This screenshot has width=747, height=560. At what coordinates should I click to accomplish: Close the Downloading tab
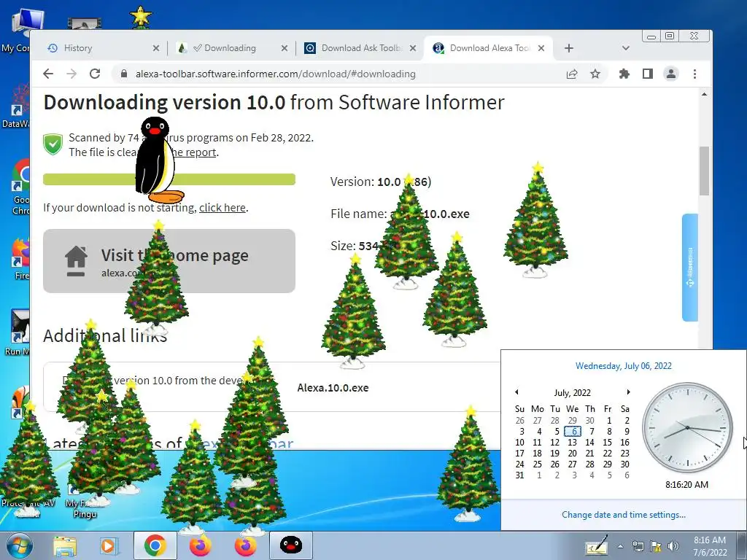[x=285, y=48]
